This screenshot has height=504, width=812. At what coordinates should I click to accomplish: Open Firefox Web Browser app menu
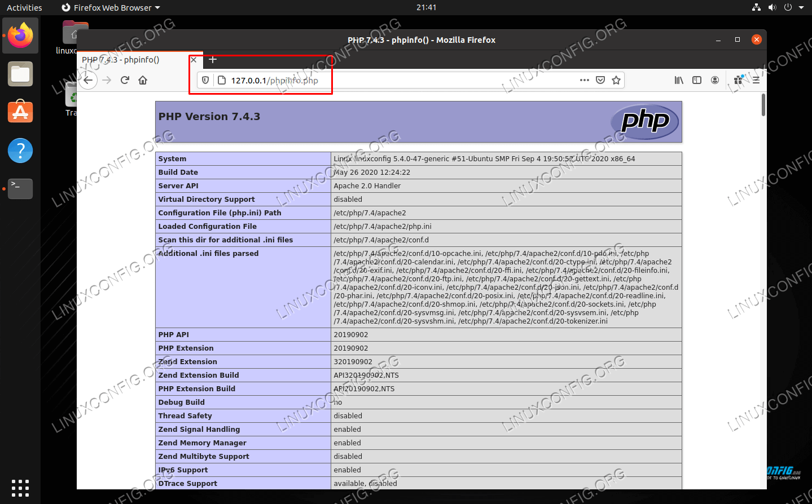[x=111, y=7]
